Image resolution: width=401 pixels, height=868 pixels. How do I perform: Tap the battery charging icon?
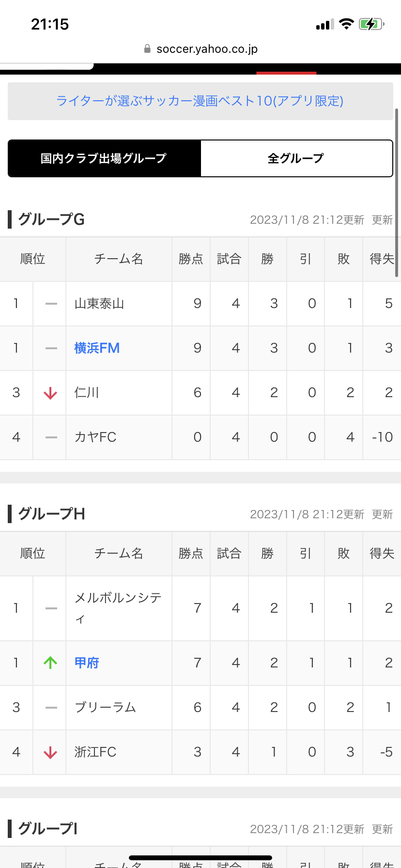tap(371, 24)
